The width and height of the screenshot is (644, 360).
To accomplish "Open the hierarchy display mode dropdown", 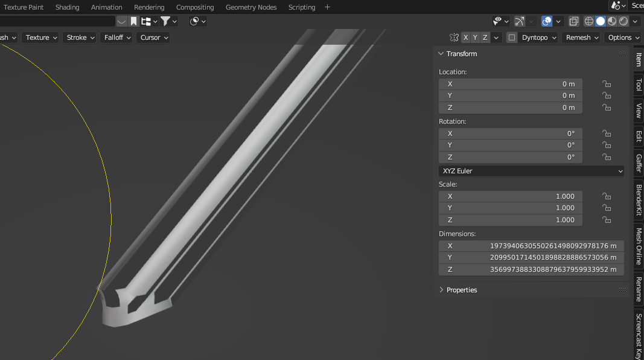I will [149, 21].
